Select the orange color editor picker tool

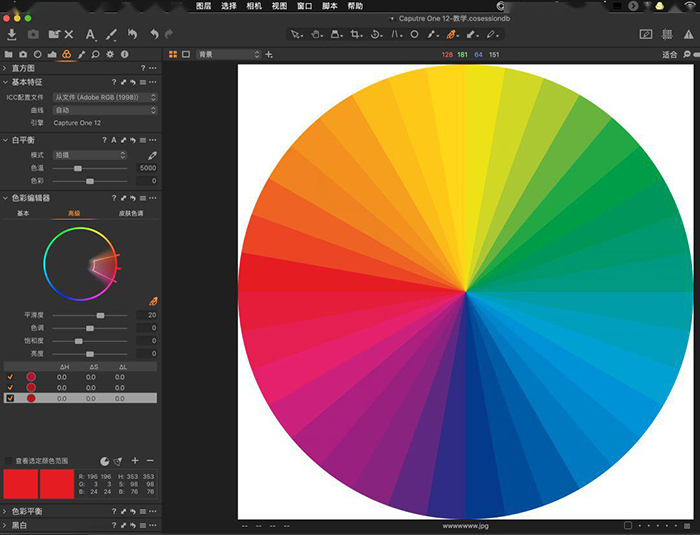452,34
